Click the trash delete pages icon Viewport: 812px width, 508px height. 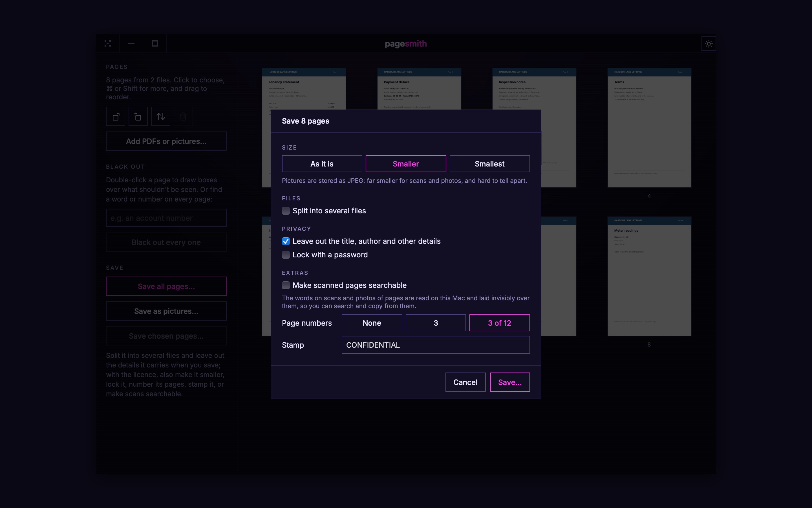click(x=183, y=116)
